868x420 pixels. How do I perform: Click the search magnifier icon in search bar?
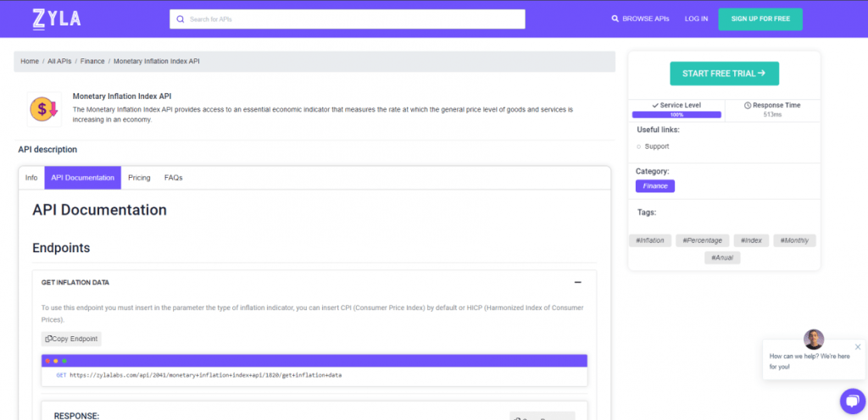180,19
